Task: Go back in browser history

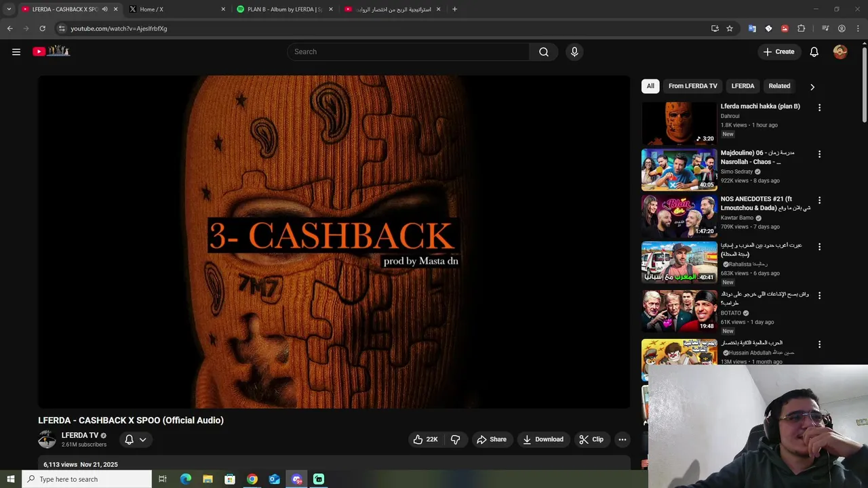Action: (9, 28)
